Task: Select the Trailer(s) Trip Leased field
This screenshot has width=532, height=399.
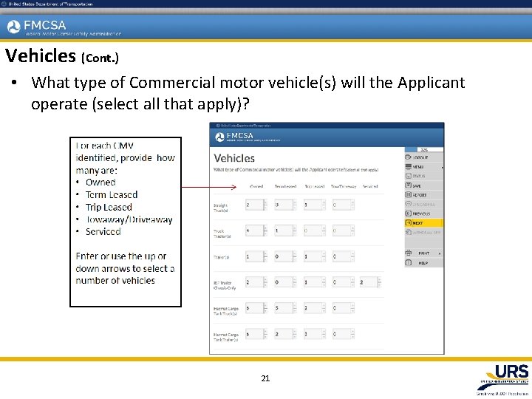Action: coord(315,256)
